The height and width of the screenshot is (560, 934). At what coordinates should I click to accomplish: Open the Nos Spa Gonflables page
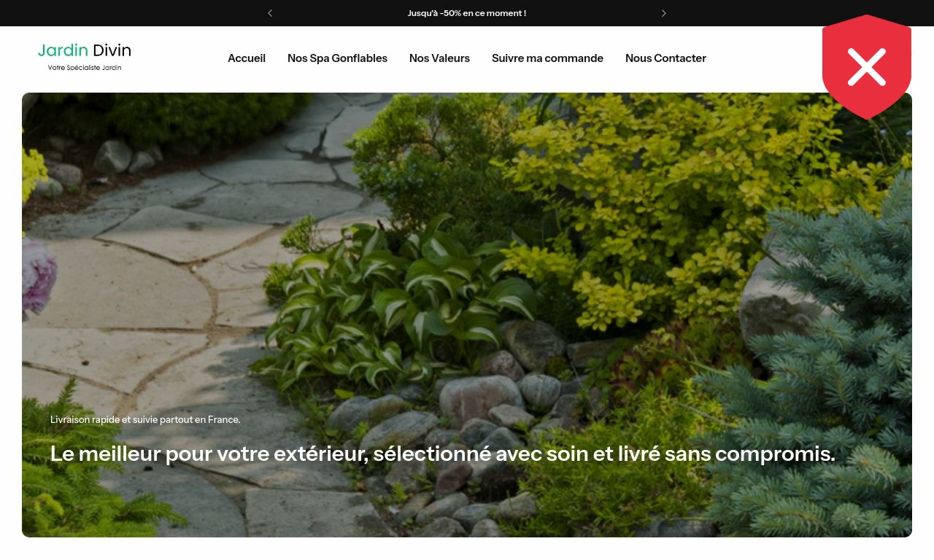pyautogui.click(x=337, y=58)
